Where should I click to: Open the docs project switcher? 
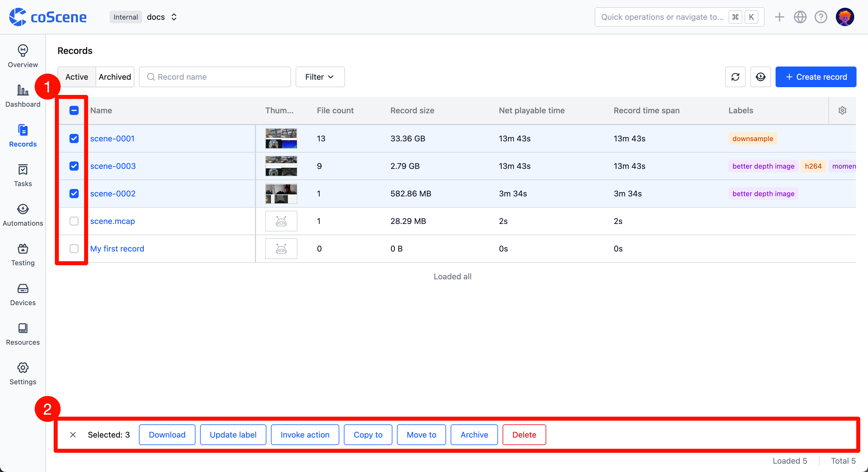pyautogui.click(x=162, y=17)
